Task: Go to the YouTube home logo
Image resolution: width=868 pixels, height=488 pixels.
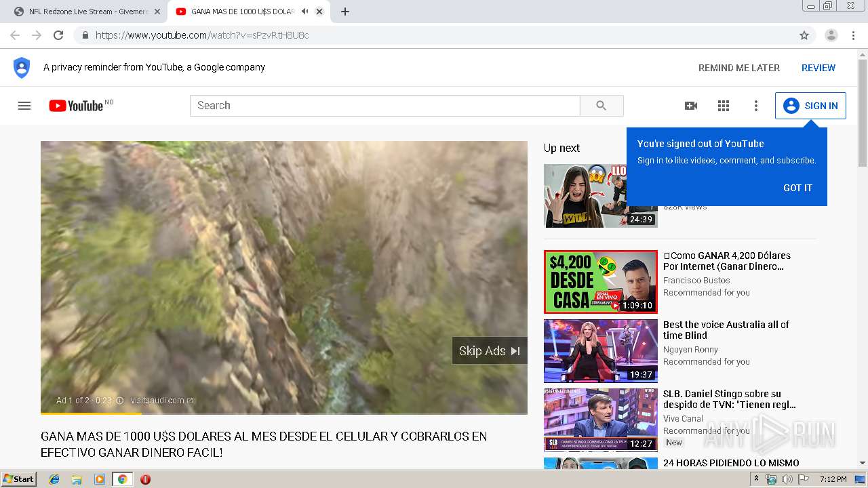Action: tap(76, 106)
